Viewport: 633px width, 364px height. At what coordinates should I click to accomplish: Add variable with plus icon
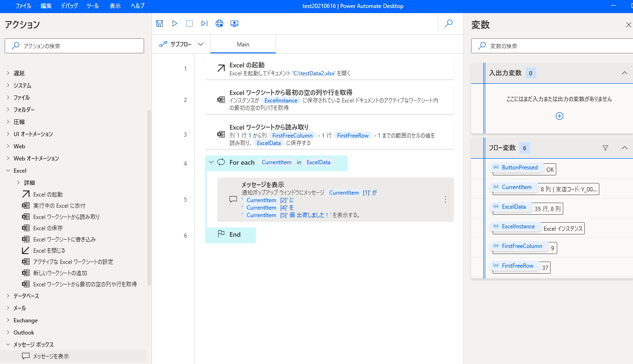pyautogui.click(x=559, y=116)
